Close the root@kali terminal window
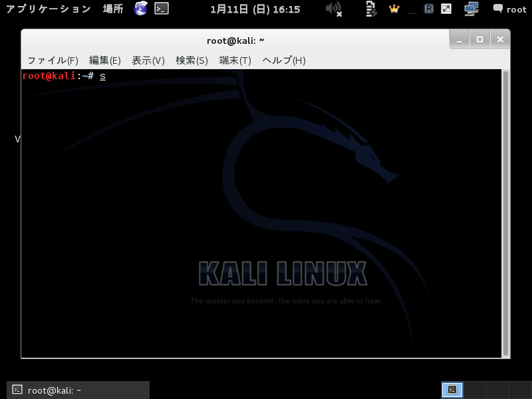532x399 pixels. click(x=500, y=40)
